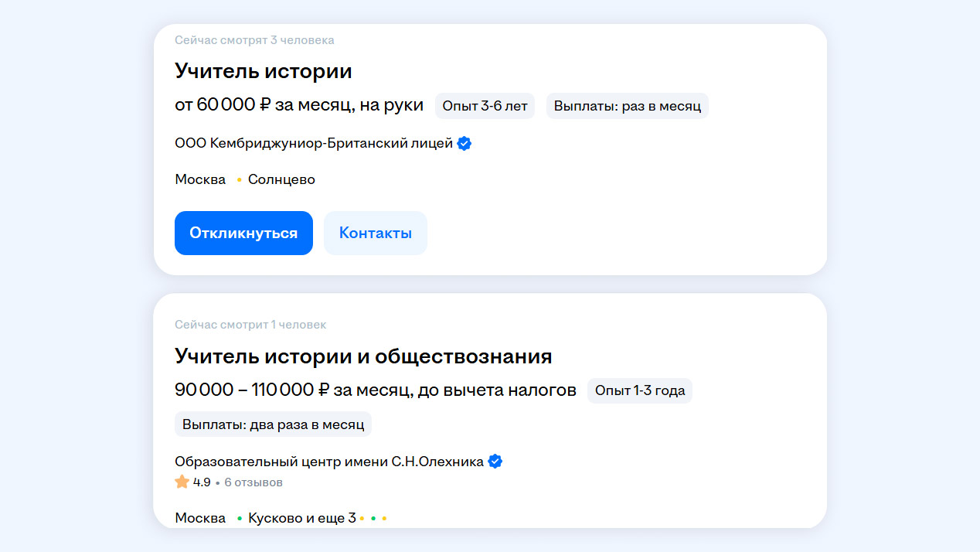Click the trailing metro line dots after Кусково
Viewport: 980px width, 552px height.
coord(373,518)
